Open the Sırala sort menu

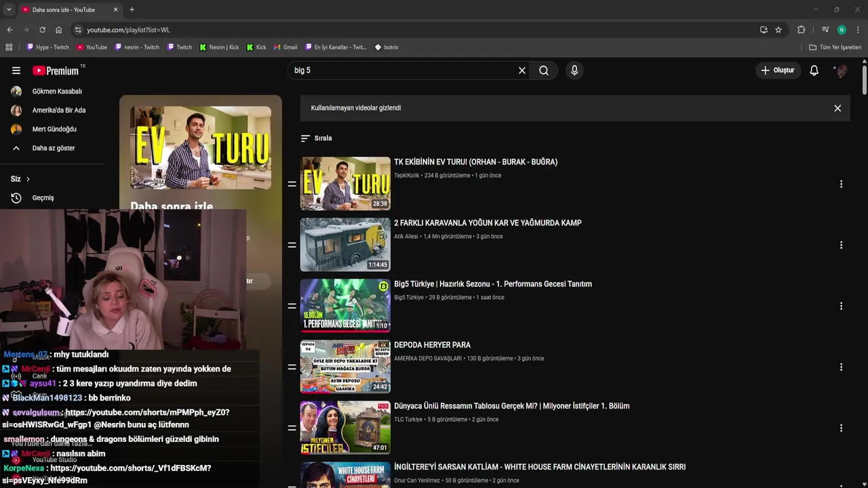click(317, 138)
